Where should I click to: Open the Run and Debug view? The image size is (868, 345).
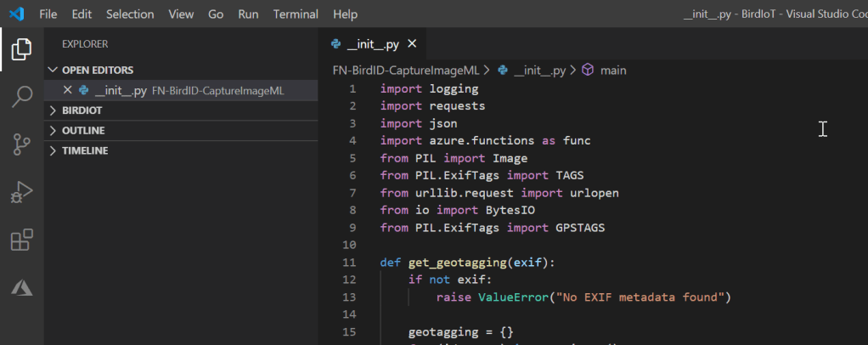21,193
